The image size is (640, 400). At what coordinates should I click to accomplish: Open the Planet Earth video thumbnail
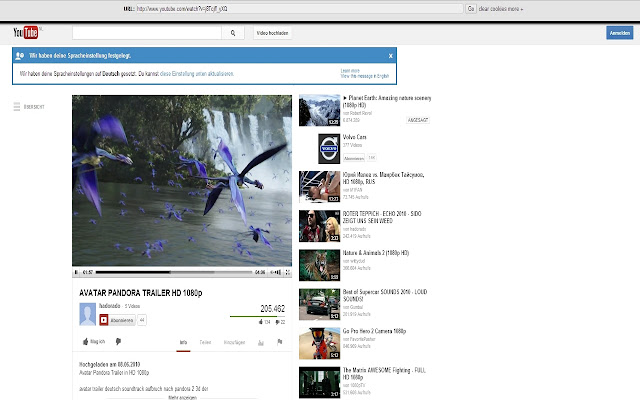click(319, 110)
